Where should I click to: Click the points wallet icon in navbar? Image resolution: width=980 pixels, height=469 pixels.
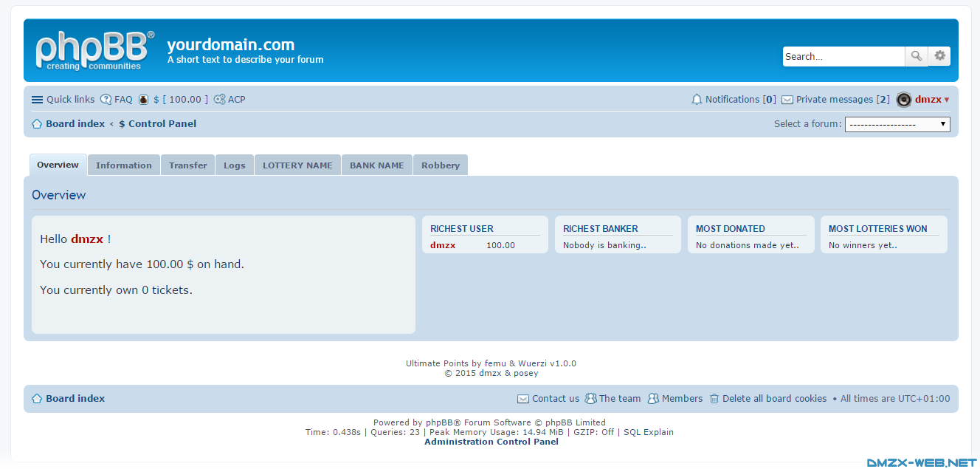coord(144,100)
